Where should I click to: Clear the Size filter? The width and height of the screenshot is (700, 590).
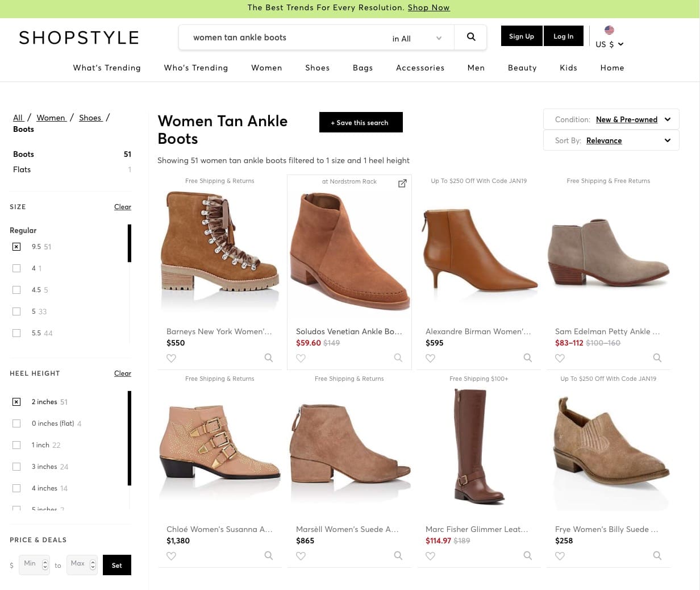point(123,207)
